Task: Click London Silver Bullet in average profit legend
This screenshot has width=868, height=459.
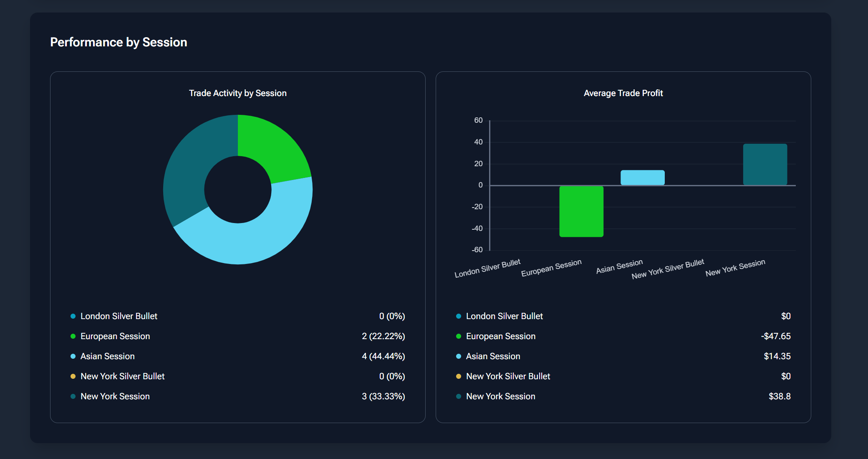Action: [x=505, y=316]
